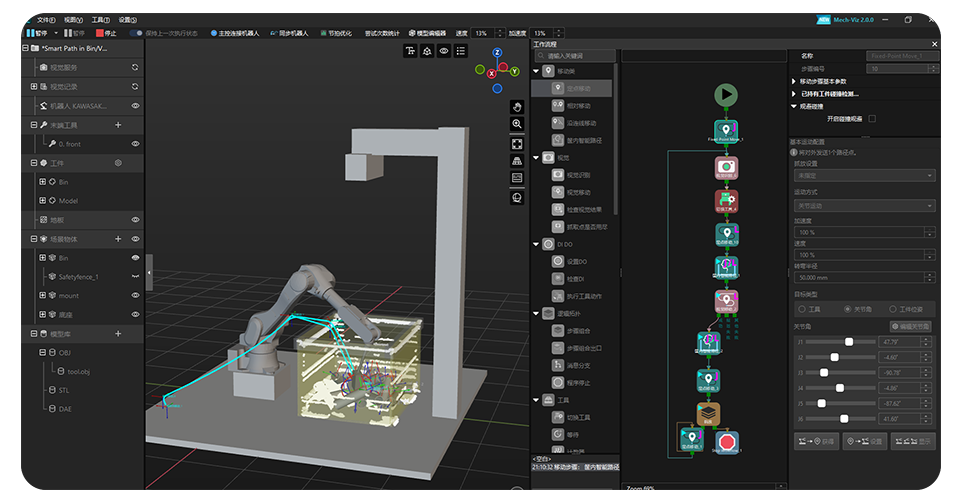Viewport: 960px width, 501px height.
Task: Select the 工具 radio button for target type
Action: pyautogui.click(x=800, y=310)
